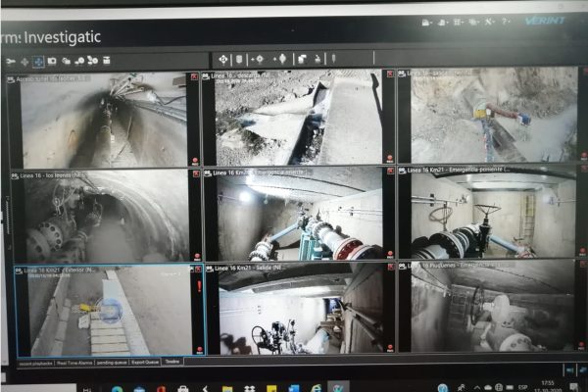Click the red alarm indicator on bottom-left tile

coord(199,288)
